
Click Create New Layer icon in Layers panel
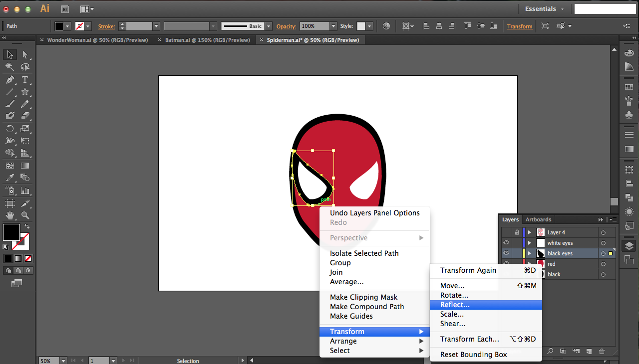pyautogui.click(x=589, y=352)
